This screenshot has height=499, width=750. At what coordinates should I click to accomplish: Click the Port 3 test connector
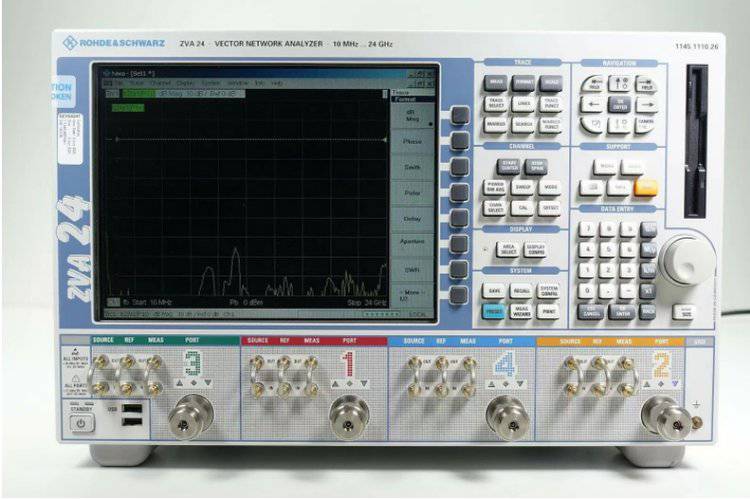click(190, 417)
